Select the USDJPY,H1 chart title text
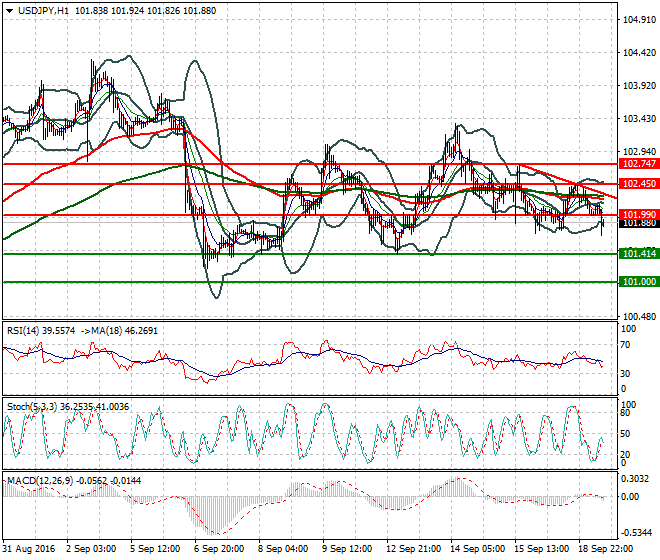 [x=43, y=11]
